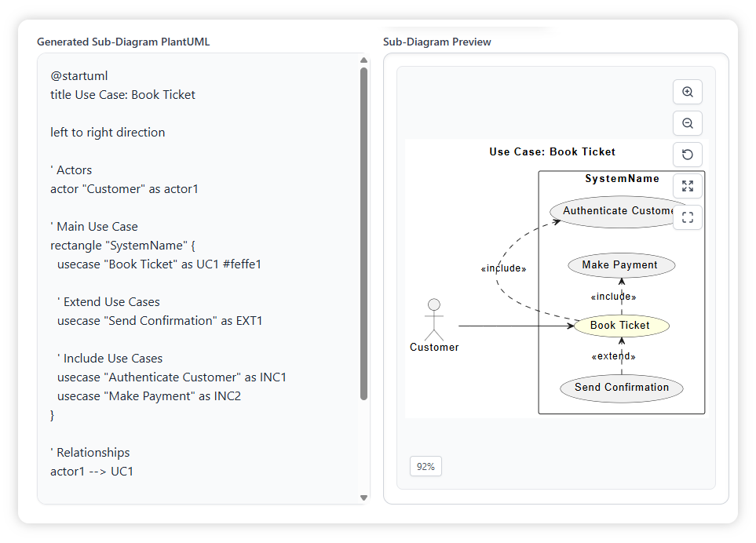Reset the diagram view with the rotate icon
Image resolution: width=756 pixels, height=543 pixels.
[687, 155]
